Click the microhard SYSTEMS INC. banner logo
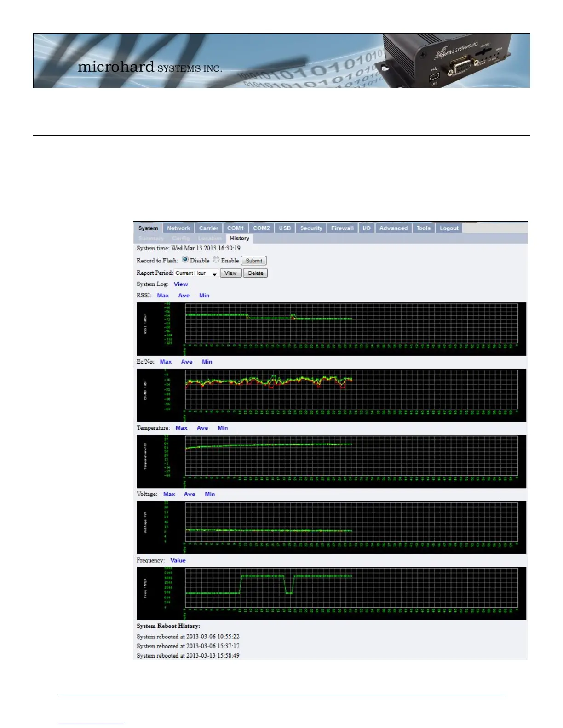The width and height of the screenshot is (563, 728). (x=150, y=67)
